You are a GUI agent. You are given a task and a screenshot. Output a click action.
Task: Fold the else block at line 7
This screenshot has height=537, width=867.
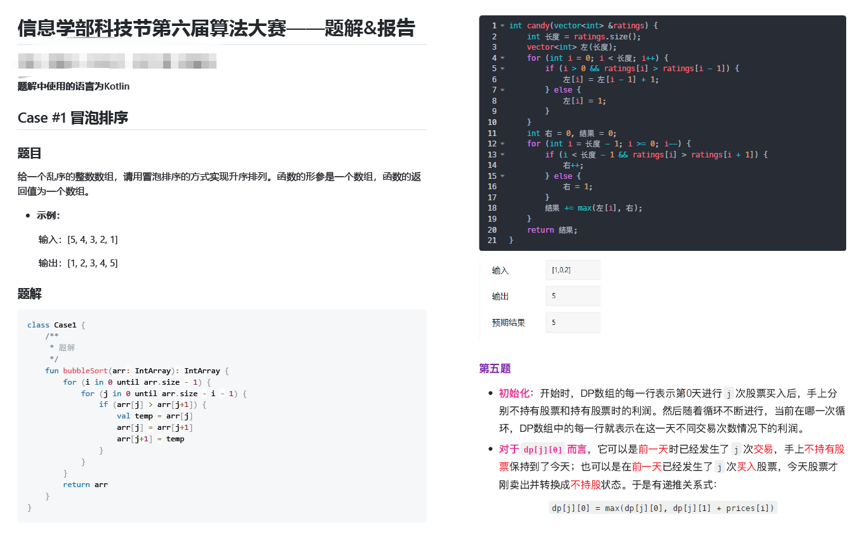click(x=502, y=90)
